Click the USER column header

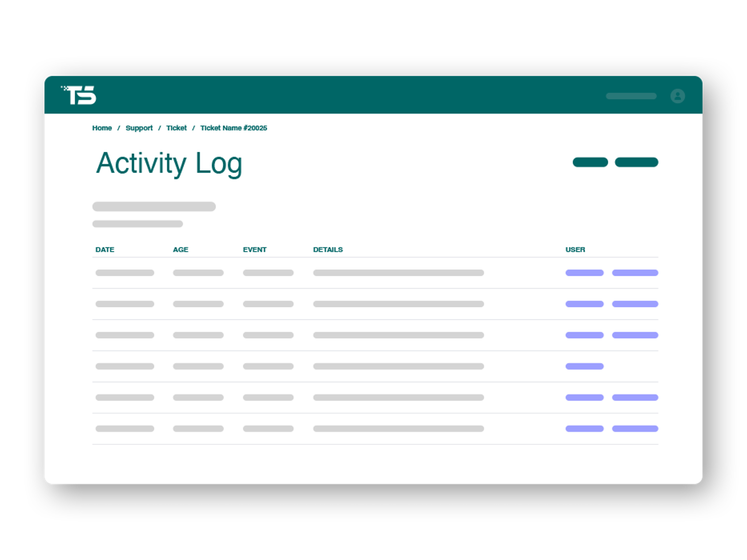pyautogui.click(x=575, y=249)
